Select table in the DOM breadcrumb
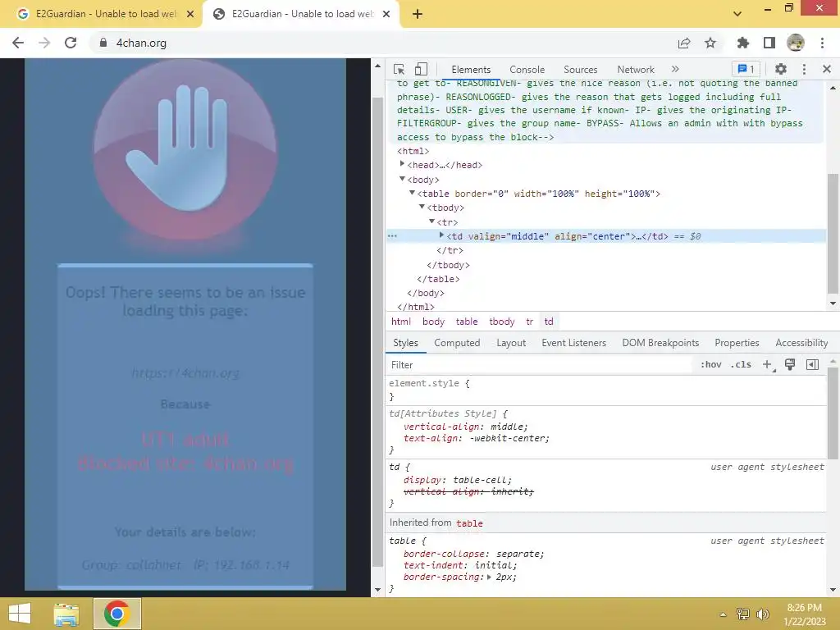Image resolution: width=840 pixels, height=630 pixels. tap(467, 322)
